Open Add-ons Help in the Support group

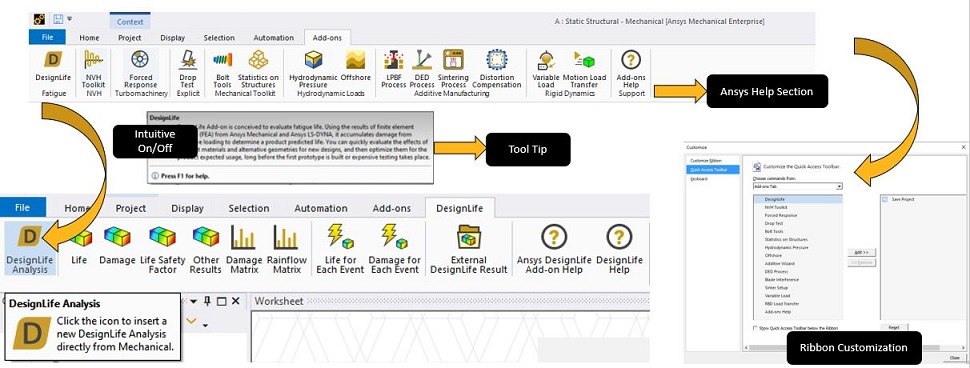(631, 68)
